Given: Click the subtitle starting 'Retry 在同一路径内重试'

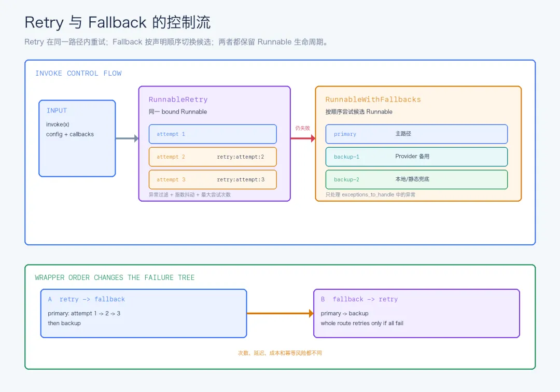Looking at the screenshot, I should pyautogui.click(x=176, y=42).
